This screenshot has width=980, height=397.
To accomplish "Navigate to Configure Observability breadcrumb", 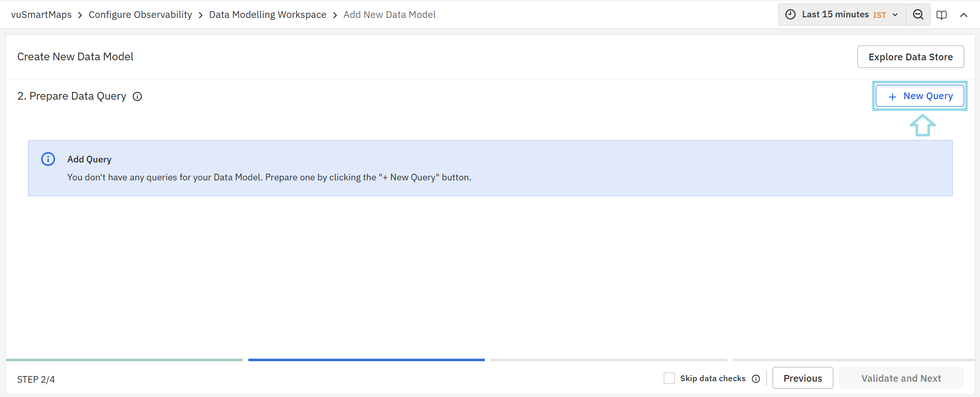I will (140, 15).
